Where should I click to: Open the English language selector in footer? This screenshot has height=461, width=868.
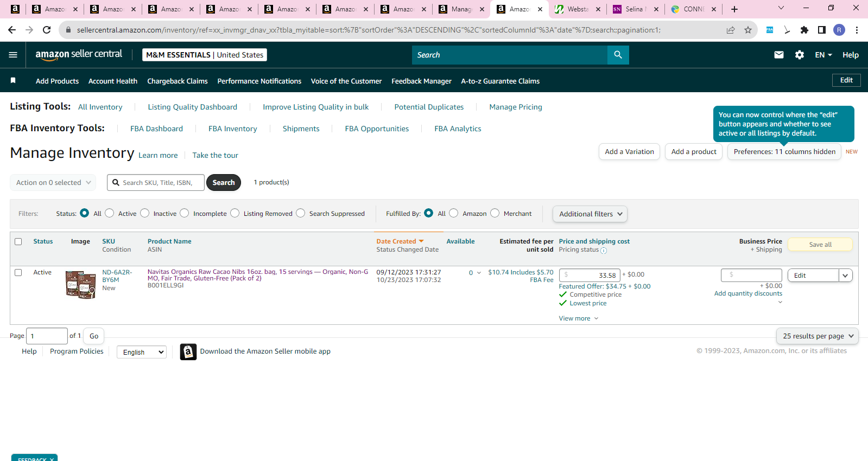142,352
